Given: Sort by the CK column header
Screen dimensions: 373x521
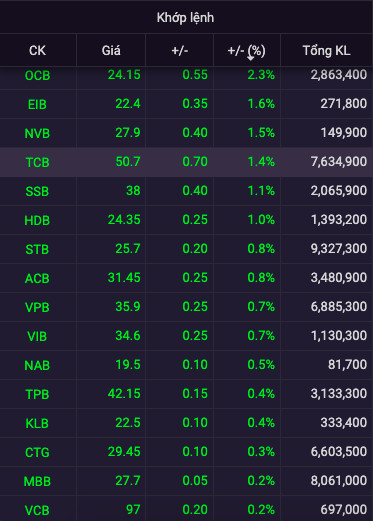Looking at the screenshot, I should coord(37,51).
